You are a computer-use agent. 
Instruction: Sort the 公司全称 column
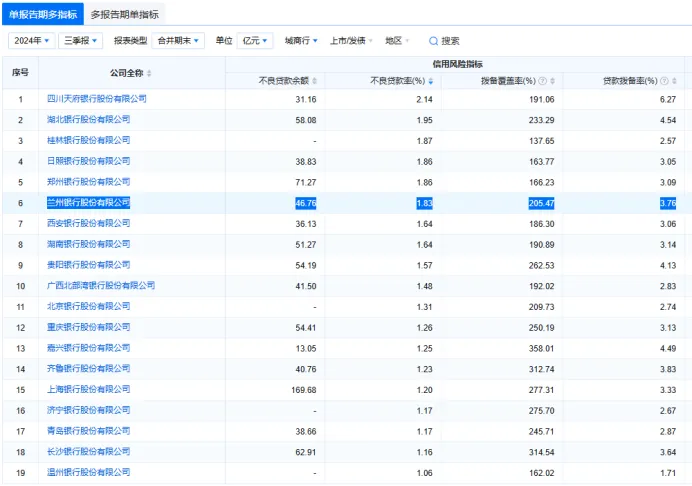[150, 73]
